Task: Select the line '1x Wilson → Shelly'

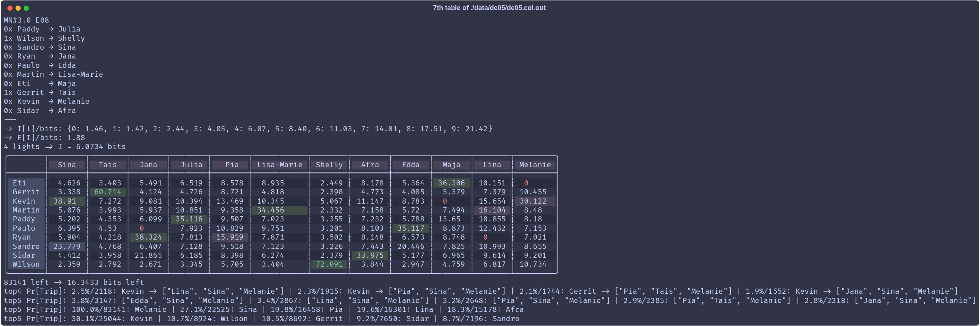Action: 44,39
